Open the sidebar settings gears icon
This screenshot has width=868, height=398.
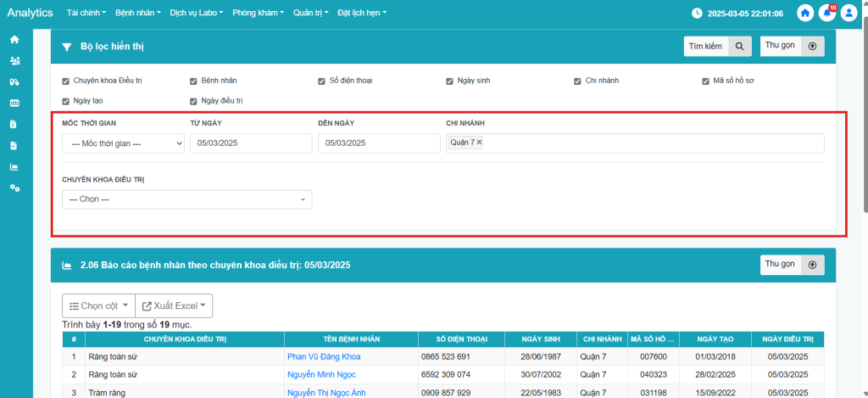(14, 188)
